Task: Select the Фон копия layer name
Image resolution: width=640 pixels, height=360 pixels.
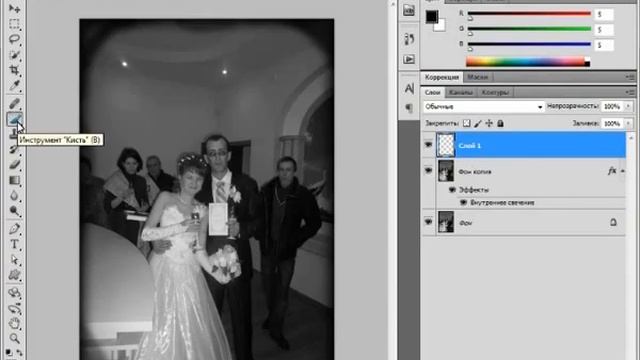Action: tap(475, 171)
